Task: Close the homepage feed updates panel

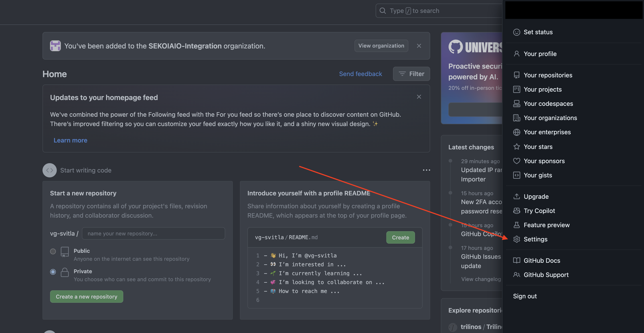Action: [419, 97]
